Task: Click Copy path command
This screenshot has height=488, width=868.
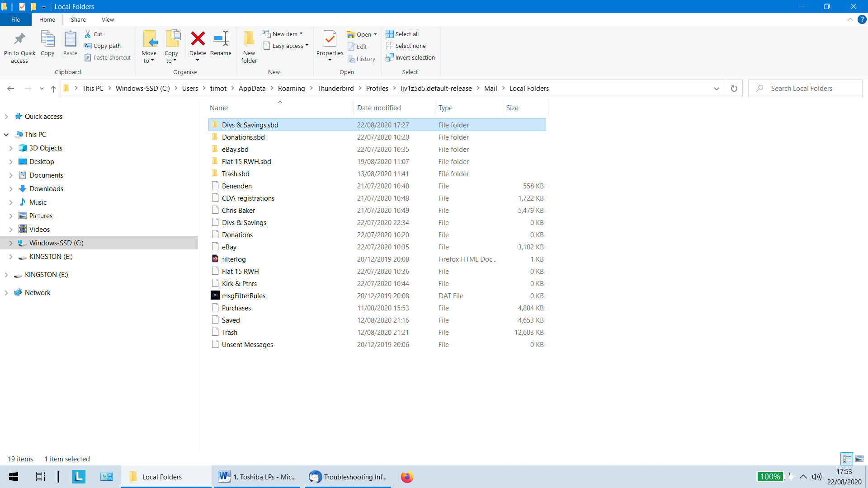Action: click(102, 46)
